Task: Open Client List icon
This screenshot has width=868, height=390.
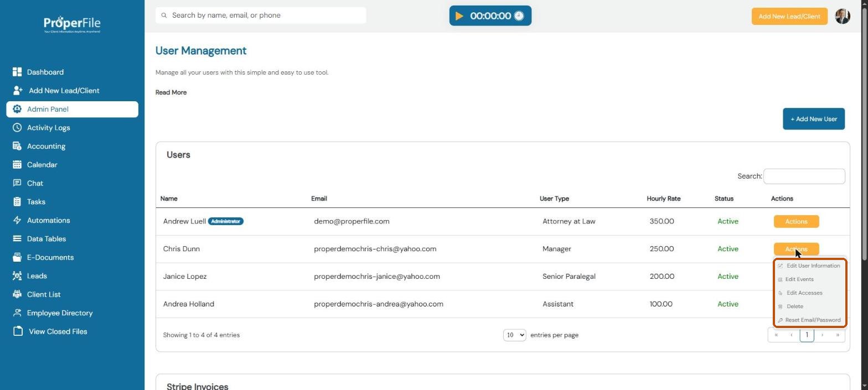Action: [17, 294]
